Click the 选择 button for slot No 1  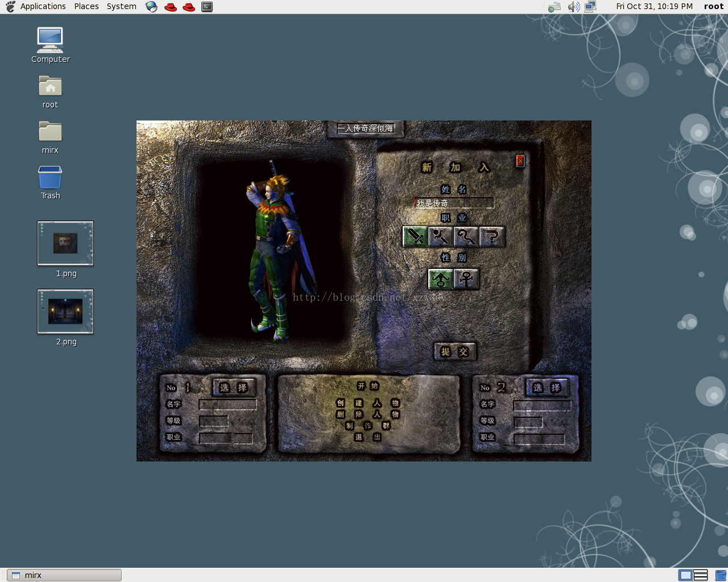pyautogui.click(x=234, y=388)
